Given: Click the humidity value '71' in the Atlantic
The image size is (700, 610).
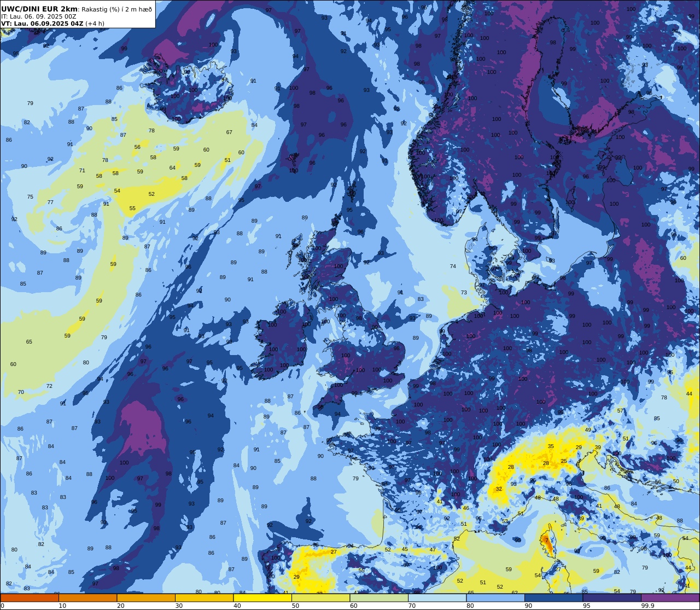Looking at the screenshot, I should [x=82, y=171].
